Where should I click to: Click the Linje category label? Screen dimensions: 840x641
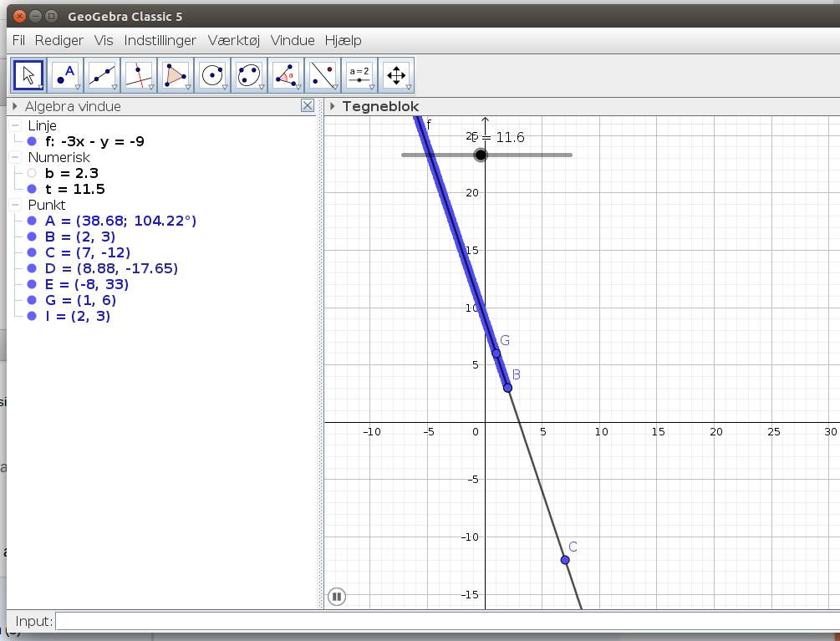[43, 126]
